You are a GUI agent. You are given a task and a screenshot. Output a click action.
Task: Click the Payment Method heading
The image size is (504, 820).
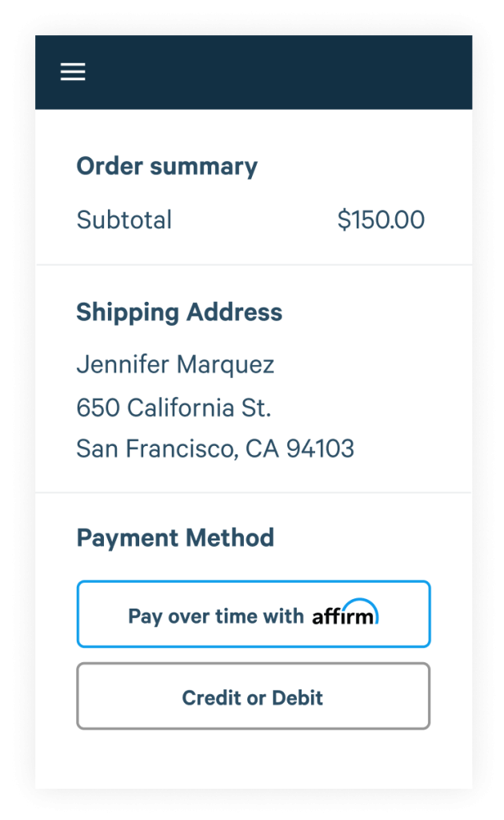(x=175, y=537)
